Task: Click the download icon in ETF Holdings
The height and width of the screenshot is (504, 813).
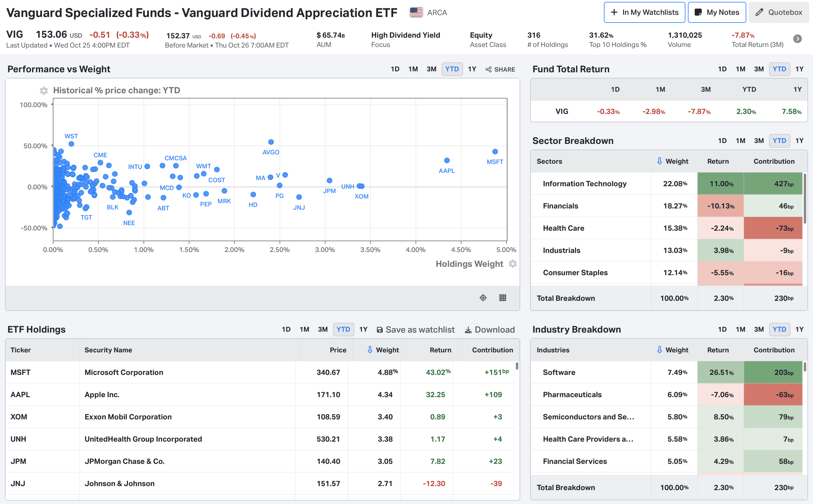Action: click(468, 330)
